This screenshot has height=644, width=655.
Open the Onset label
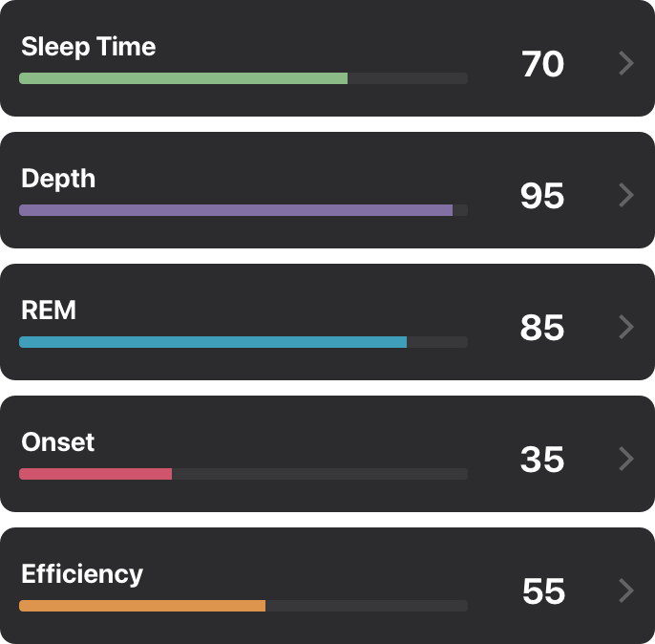point(58,442)
